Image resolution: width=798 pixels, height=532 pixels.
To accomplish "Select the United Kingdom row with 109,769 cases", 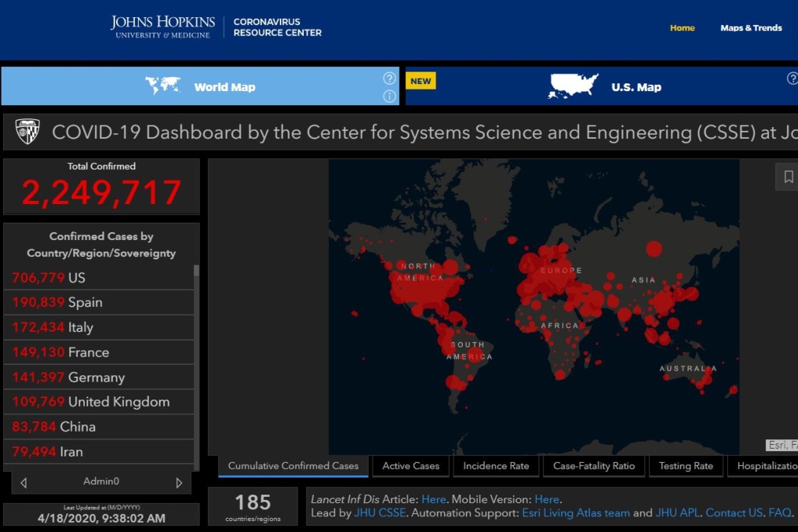I will 99,402.
